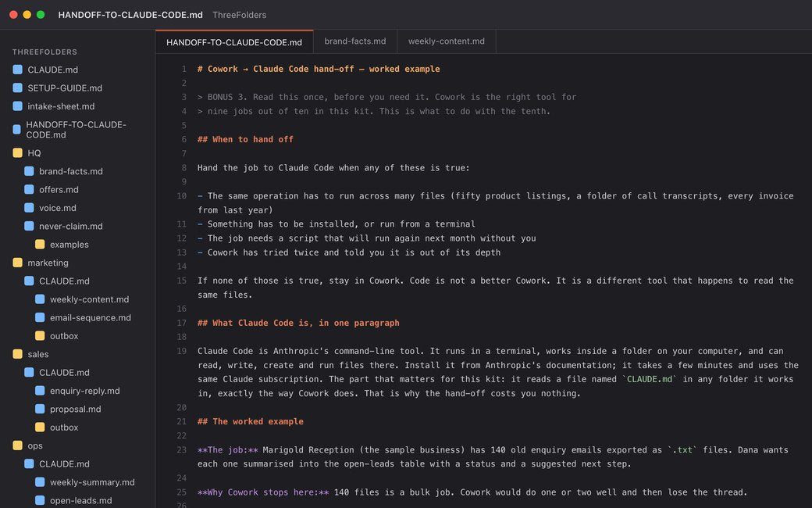Open proposal.md in the sales folder
This screenshot has height=508, width=812.
click(x=77, y=409)
